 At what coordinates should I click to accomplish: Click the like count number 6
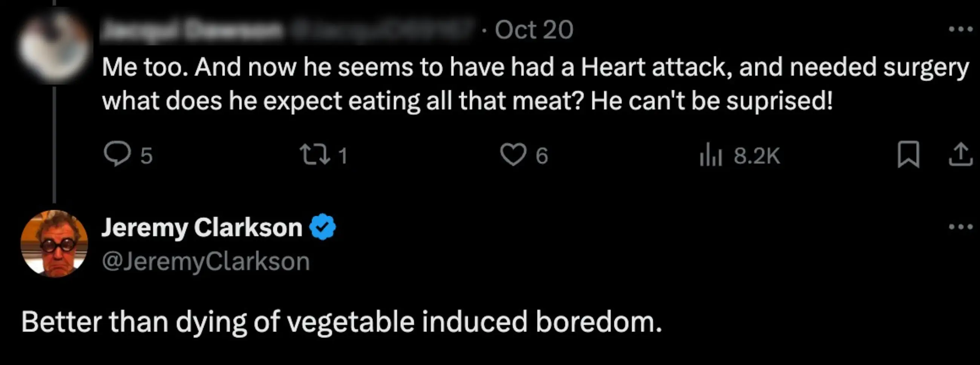[x=542, y=156]
